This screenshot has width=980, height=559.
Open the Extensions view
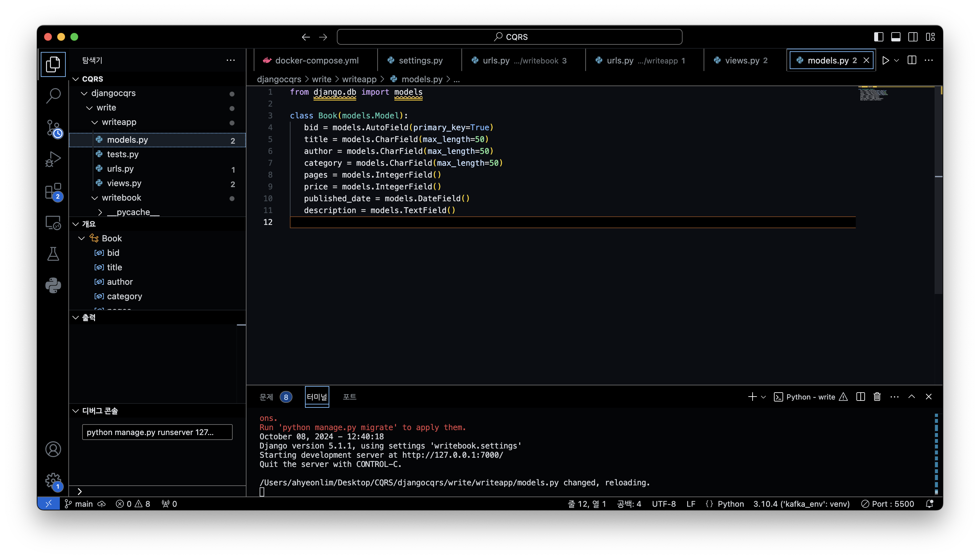(53, 191)
